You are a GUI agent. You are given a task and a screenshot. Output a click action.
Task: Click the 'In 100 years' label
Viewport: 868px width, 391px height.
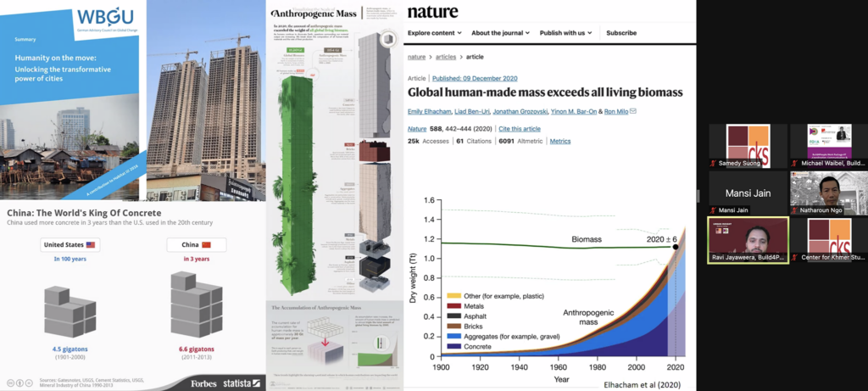(70, 259)
